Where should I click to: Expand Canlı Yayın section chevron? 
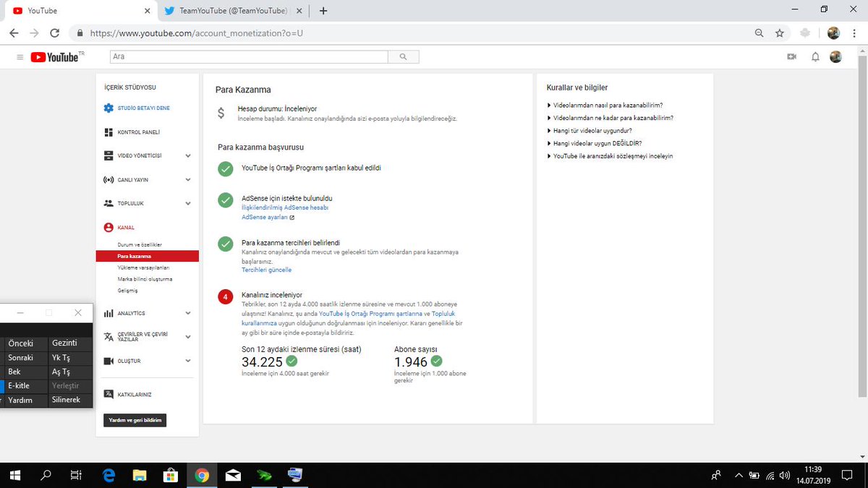(188, 179)
